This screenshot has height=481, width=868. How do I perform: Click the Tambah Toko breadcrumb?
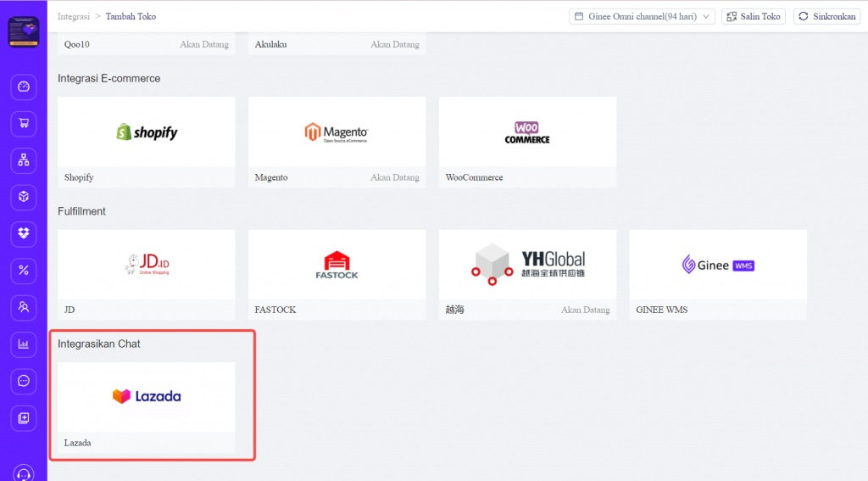131,17
